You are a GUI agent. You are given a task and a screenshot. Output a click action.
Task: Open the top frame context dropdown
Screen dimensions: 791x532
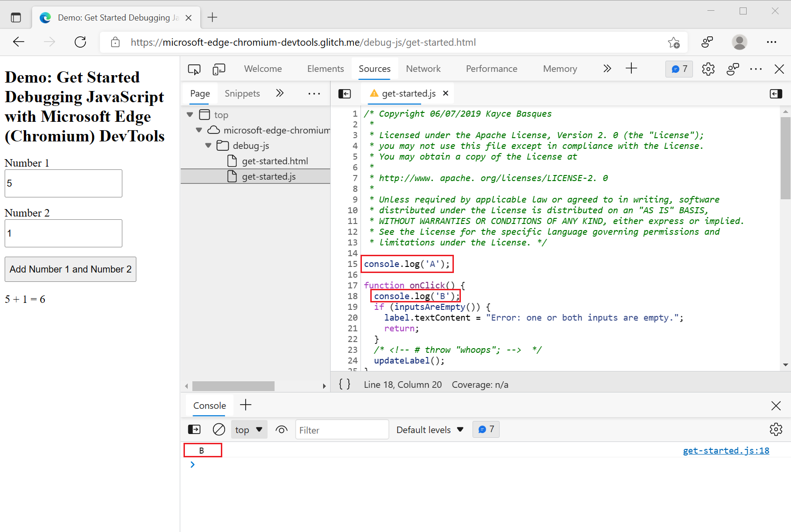pyautogui.click(x=249, y=429)
